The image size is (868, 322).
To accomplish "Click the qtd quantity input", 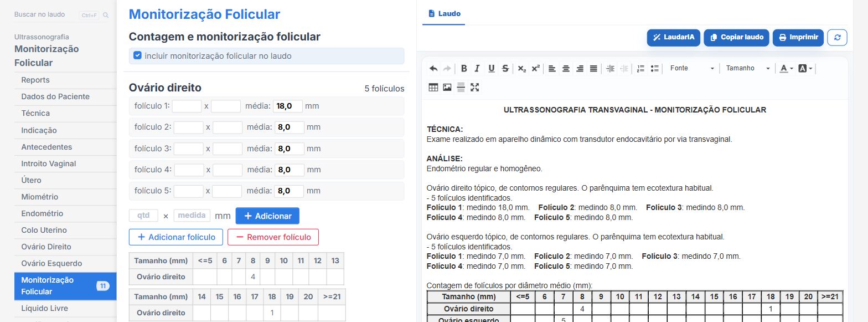I will tap(143, 216).
